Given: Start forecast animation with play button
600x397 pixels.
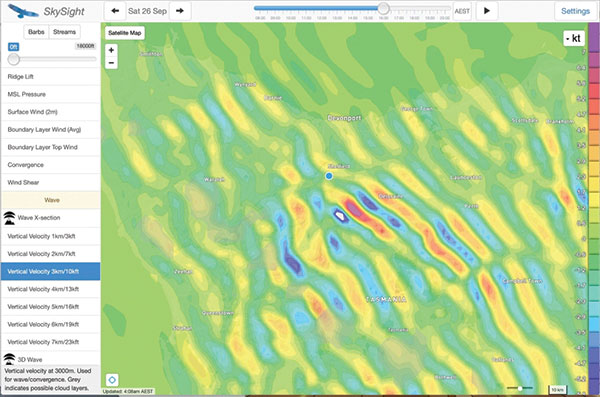Looking at the screenshot, I should click(x=487, y=11).
